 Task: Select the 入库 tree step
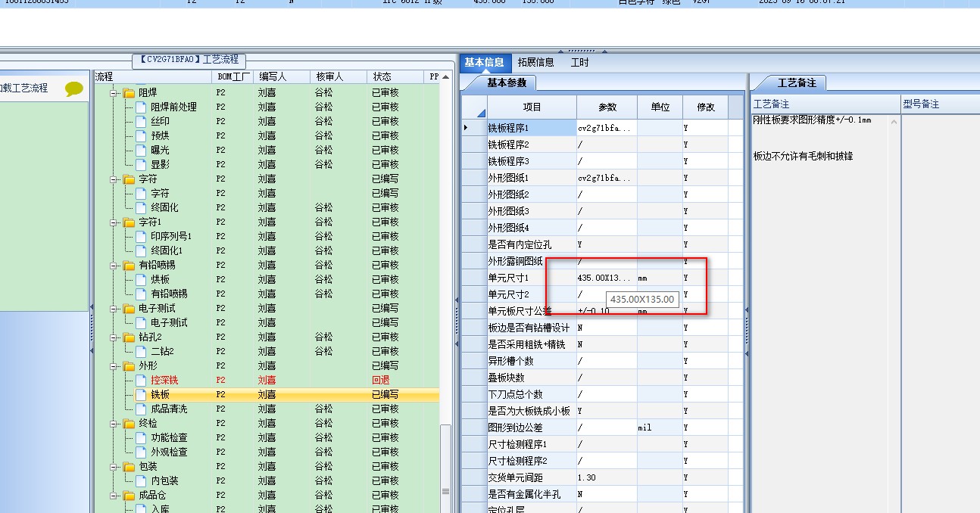[160, 508]
